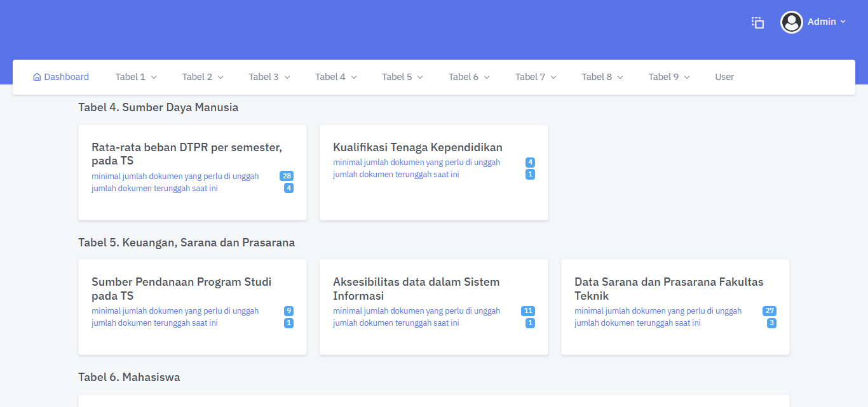
Task: Expand the Tabel 3 menu
Action: (x=269, y=77)
